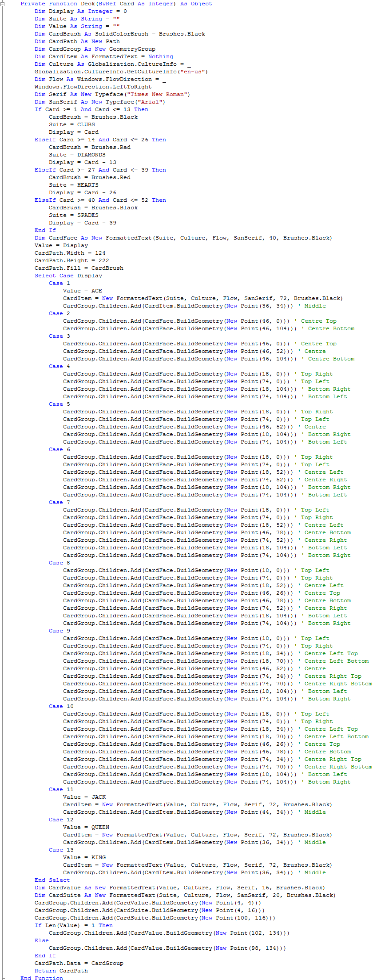Click 'CardPath.Data = CardGroup' line
The image size is (373, 980).
pyautogui.click(x=79, y=963)
